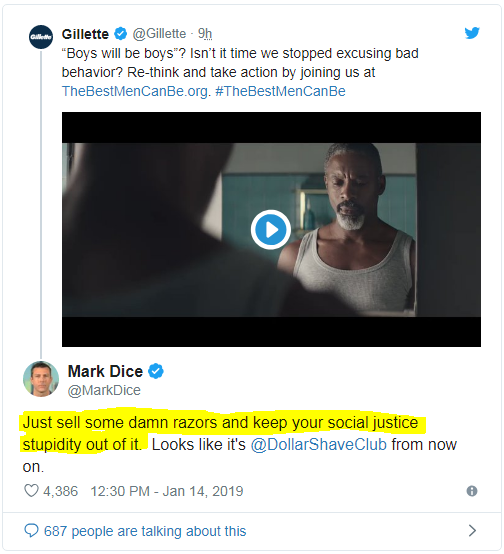The image size is (504, 554).
Task: Like the tweet with the heart icon
Action: pos(31,491)
